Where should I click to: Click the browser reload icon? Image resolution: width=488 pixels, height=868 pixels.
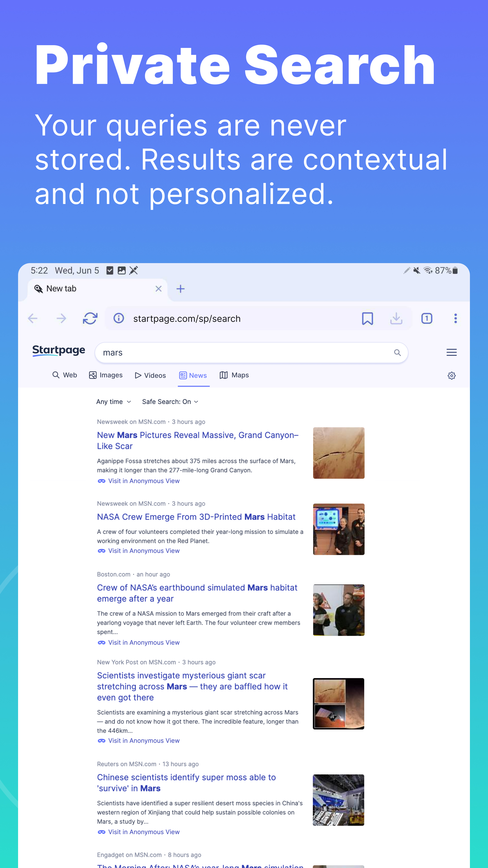(x=90, y=318)
